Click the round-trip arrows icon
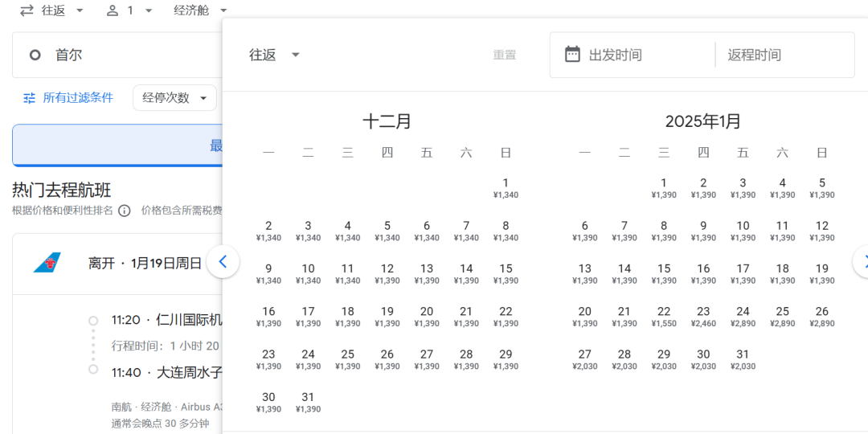 click(27, 10)
